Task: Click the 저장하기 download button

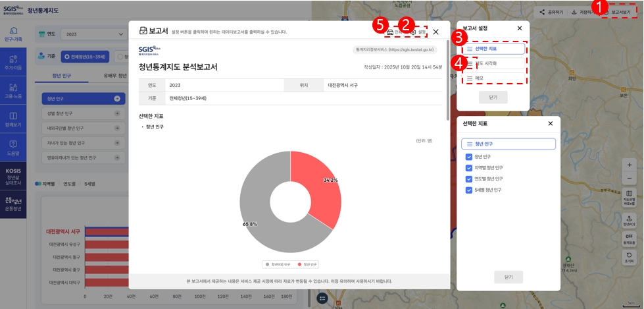Action: point(583,13)
